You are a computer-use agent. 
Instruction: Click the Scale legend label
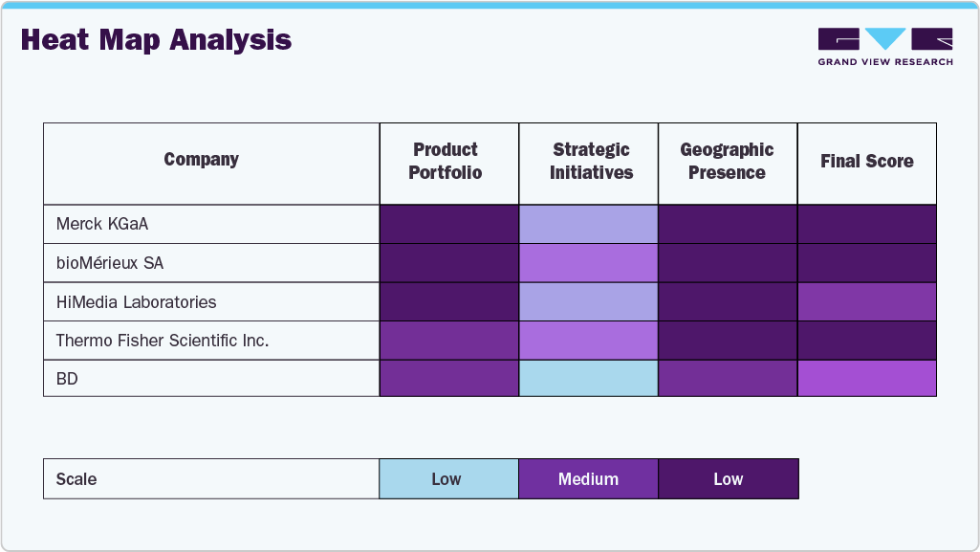(76, 479)
